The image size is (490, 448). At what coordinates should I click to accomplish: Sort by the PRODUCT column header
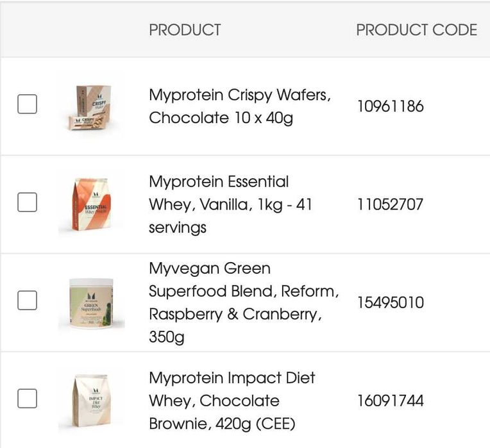(x=185, y=30)
